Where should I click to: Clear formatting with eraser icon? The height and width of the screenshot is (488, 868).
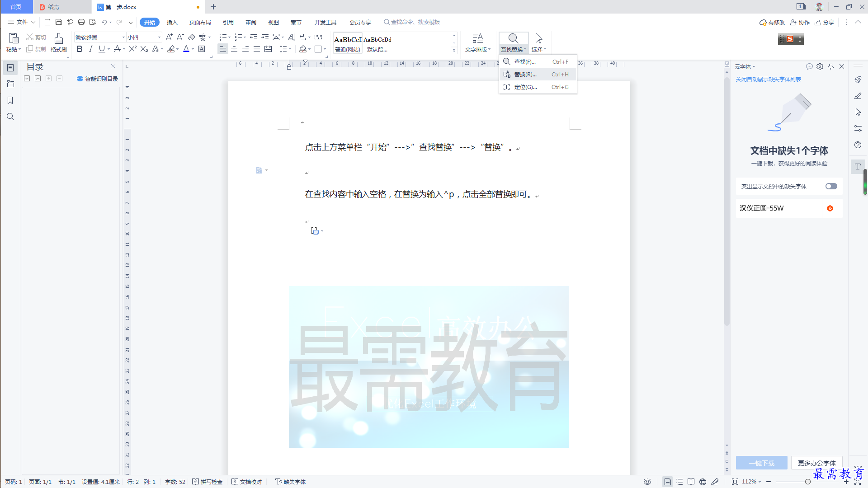(x=192, y=37)
